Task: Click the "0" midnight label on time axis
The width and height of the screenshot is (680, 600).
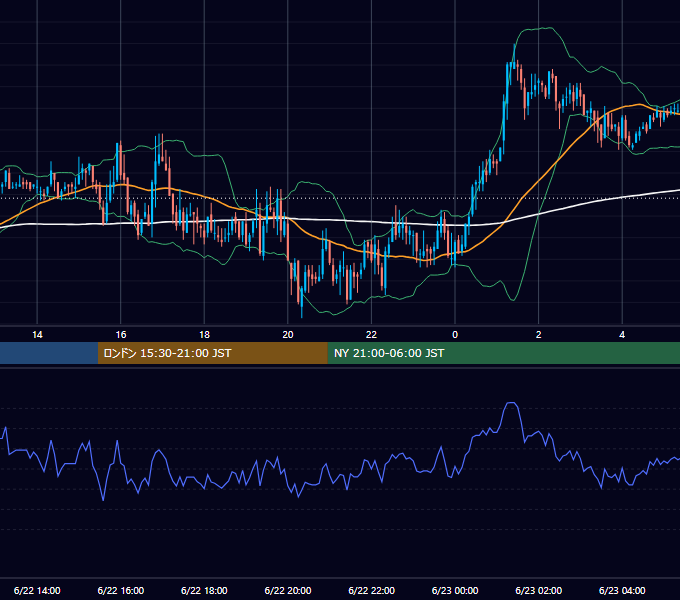Action: 455,335
